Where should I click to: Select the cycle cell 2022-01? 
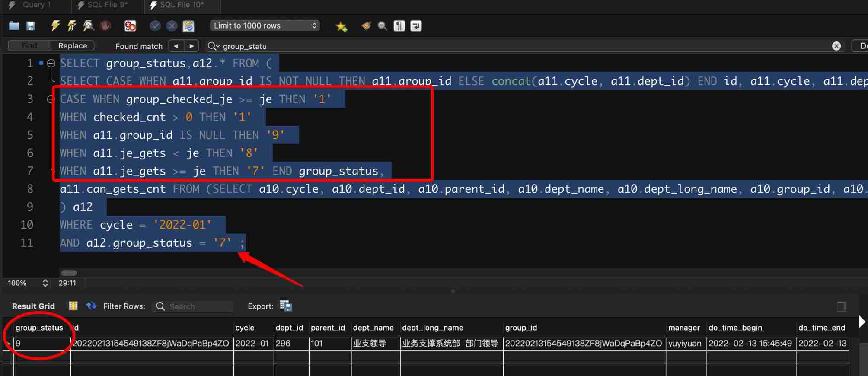click(254, 343)
